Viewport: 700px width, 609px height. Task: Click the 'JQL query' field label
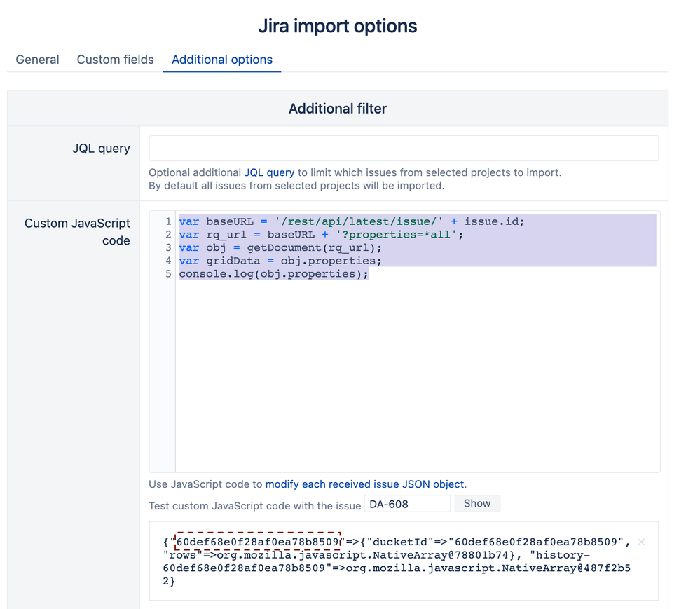point(102,149)
